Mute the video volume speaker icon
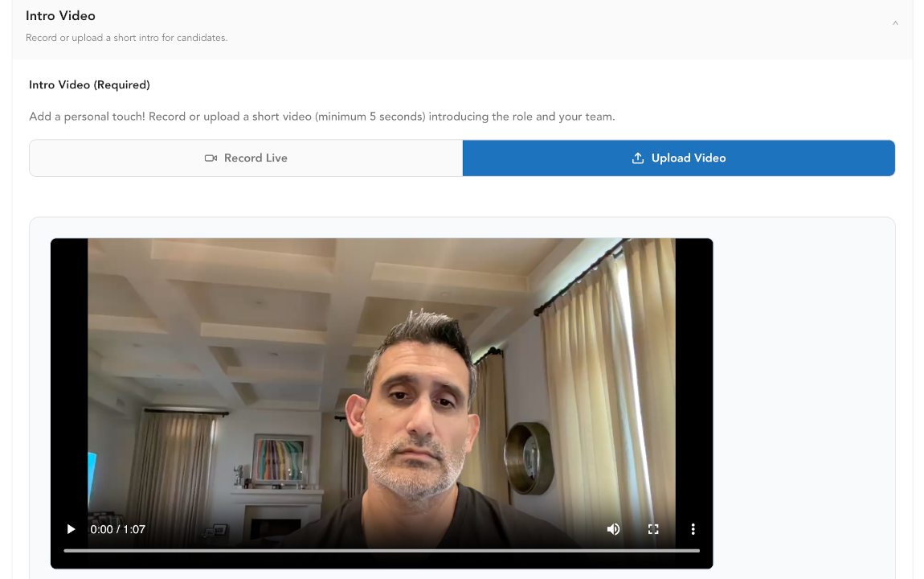 [x=613, y=529]
